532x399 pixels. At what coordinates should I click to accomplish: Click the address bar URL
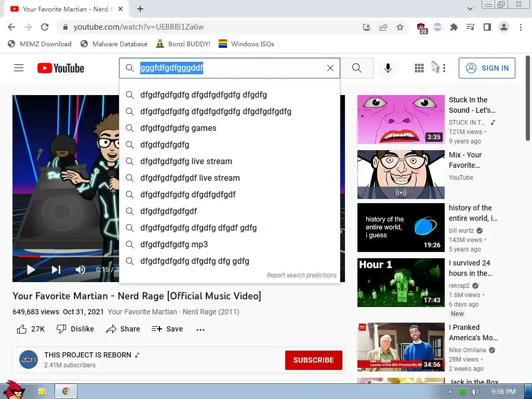pos(138,27)
